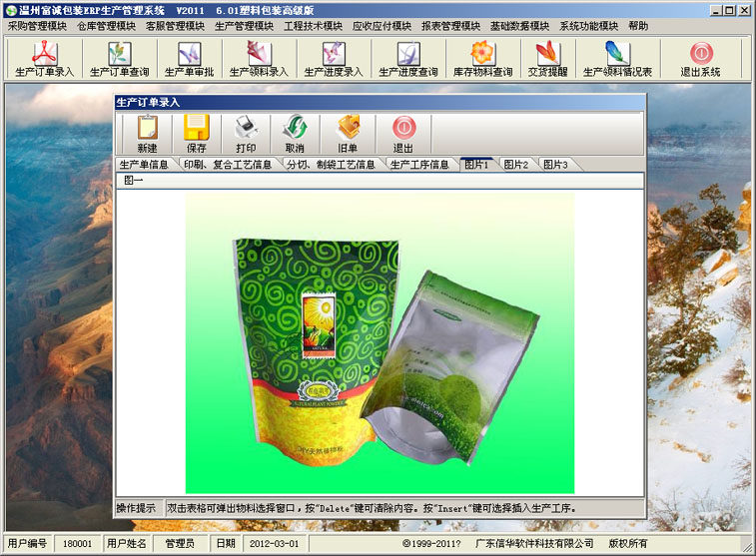Viewport: 756px width, 556px height.
Task: Select 图片1 tab
Action: [x=476, y=165]
